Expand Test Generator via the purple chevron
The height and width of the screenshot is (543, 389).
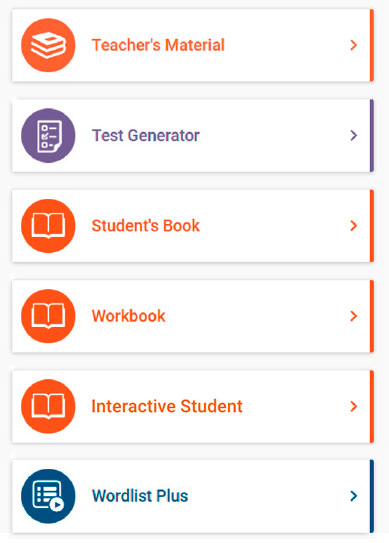pos(354,135)
